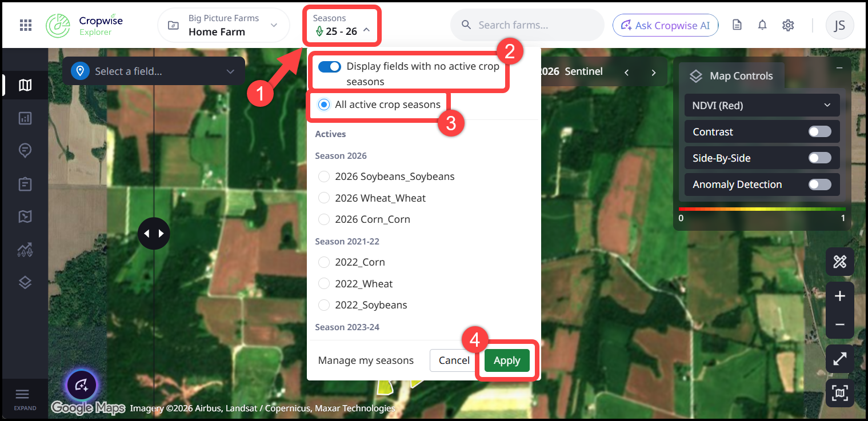Click the Actives section label
The image size is (868, 421).
(330, 134)
